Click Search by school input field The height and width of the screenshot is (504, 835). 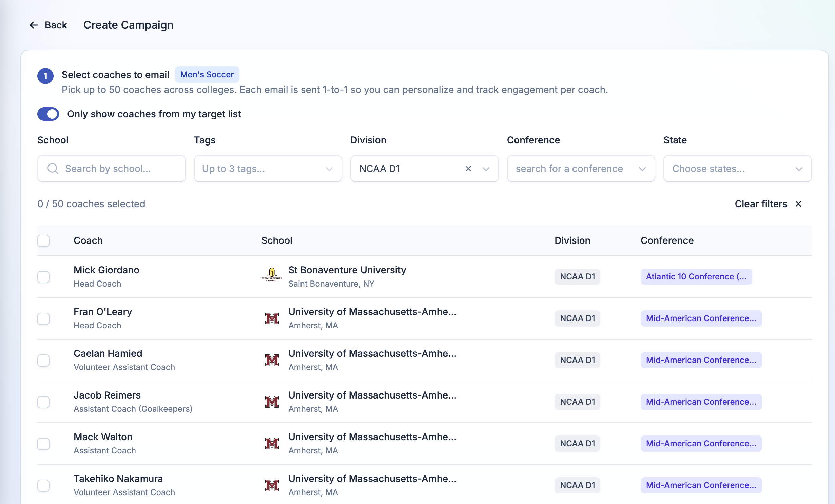112,169
